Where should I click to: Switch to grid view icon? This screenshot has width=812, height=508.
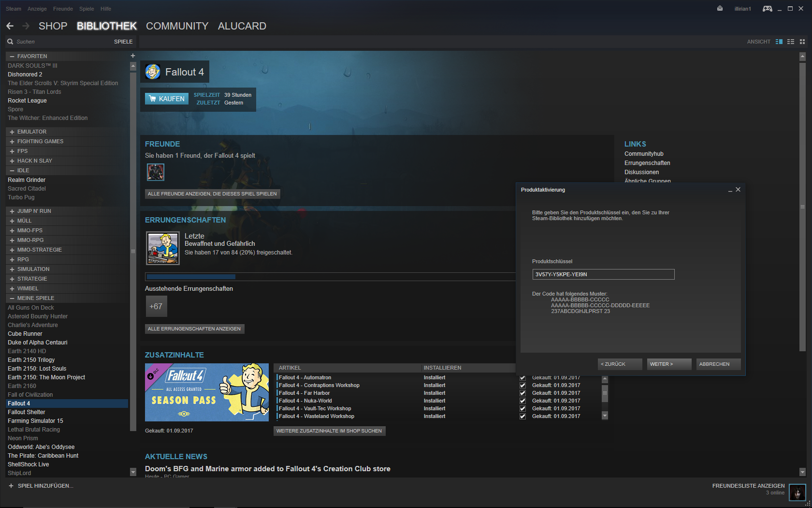(802, 42)
